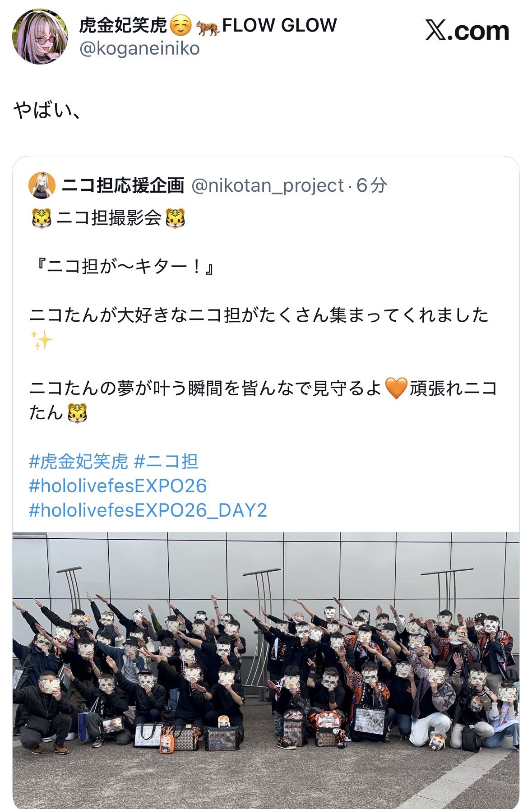Click the tiger emoji before ニコ担撮影会
This screenshot has height=809, width=532.
point(41,218)
